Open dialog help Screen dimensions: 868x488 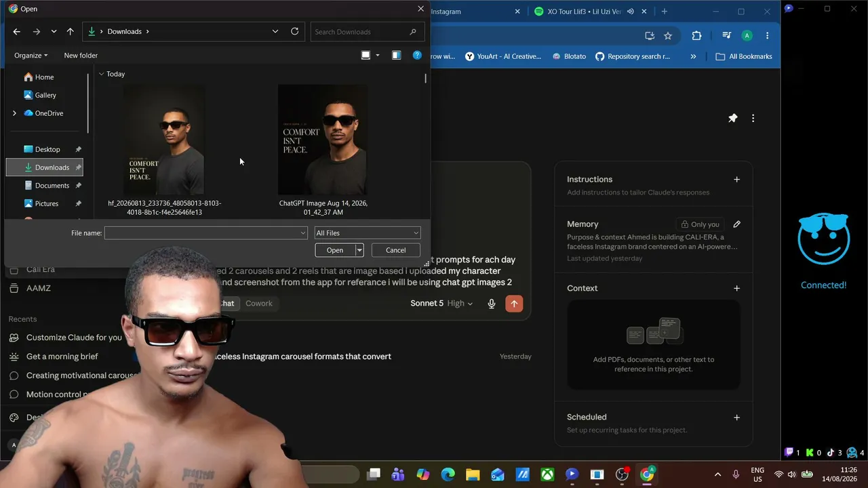click(417, 56)
